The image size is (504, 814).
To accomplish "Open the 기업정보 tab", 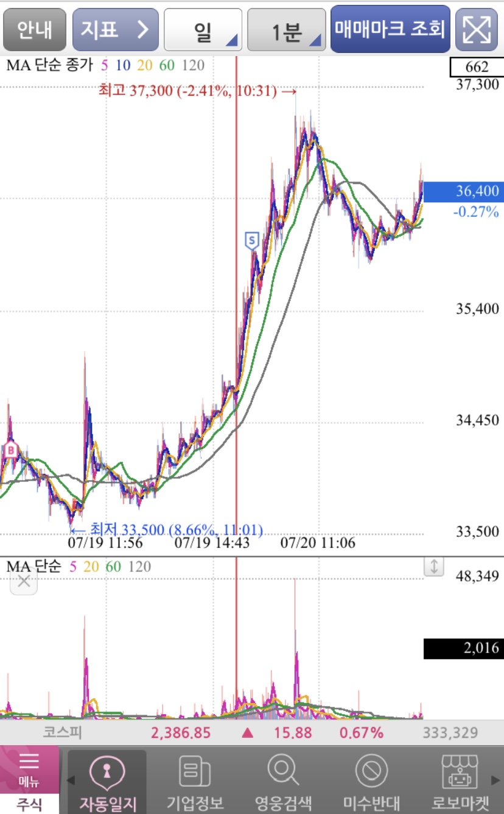I will (x=195, y=782).
